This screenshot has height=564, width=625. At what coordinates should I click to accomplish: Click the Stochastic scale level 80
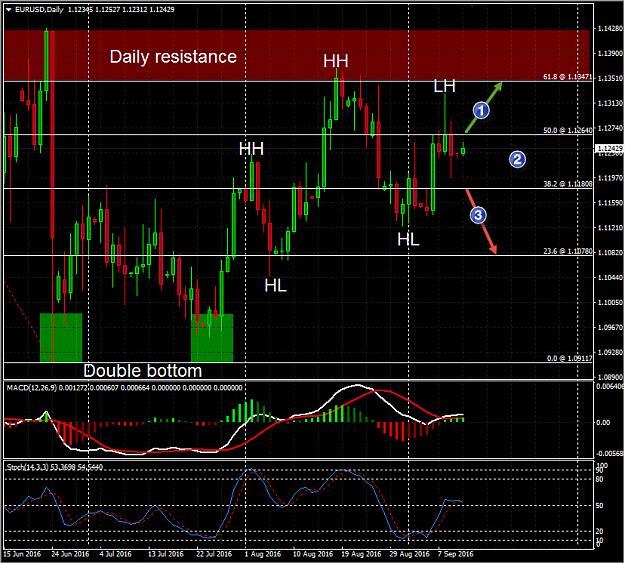pyautogui.click(x=599, y=479)
